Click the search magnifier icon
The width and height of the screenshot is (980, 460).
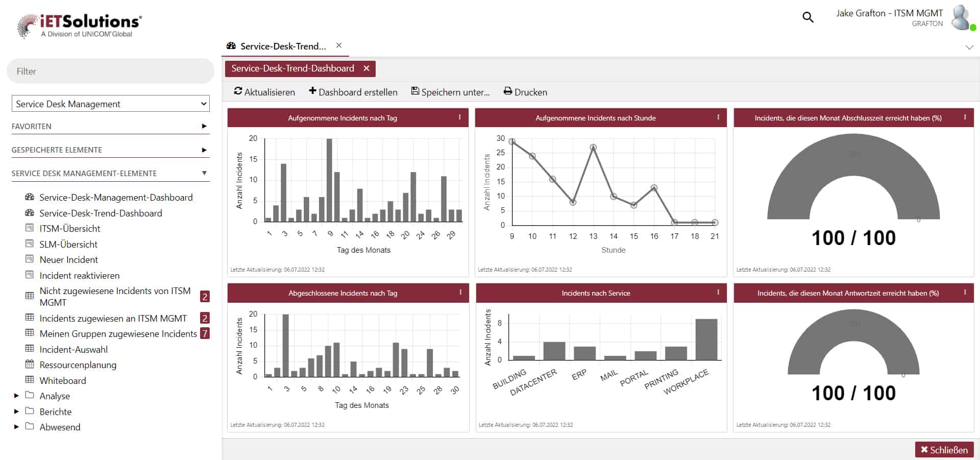808,17
